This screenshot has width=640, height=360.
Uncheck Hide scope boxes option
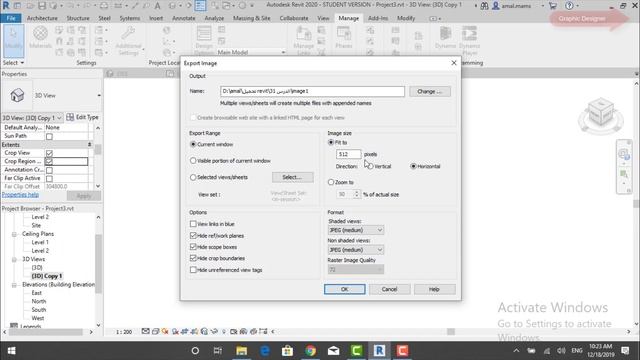point(193,247)
